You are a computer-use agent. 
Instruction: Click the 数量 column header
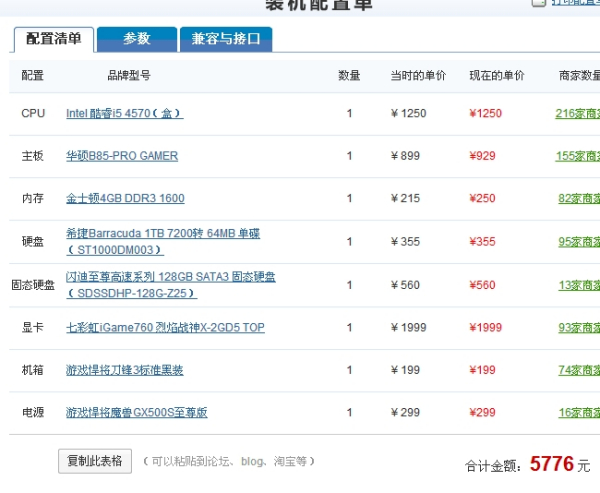349,75
